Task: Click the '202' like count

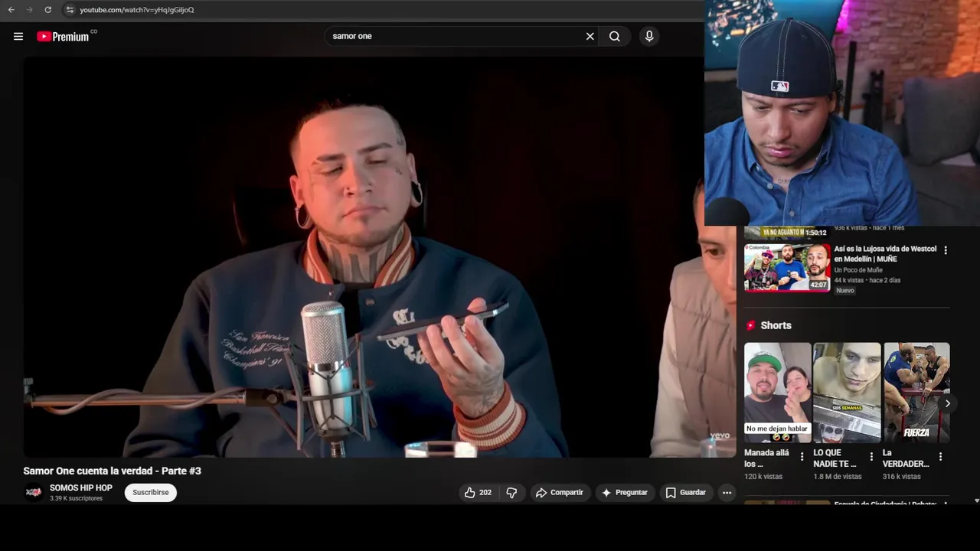Action: [485, 493]
